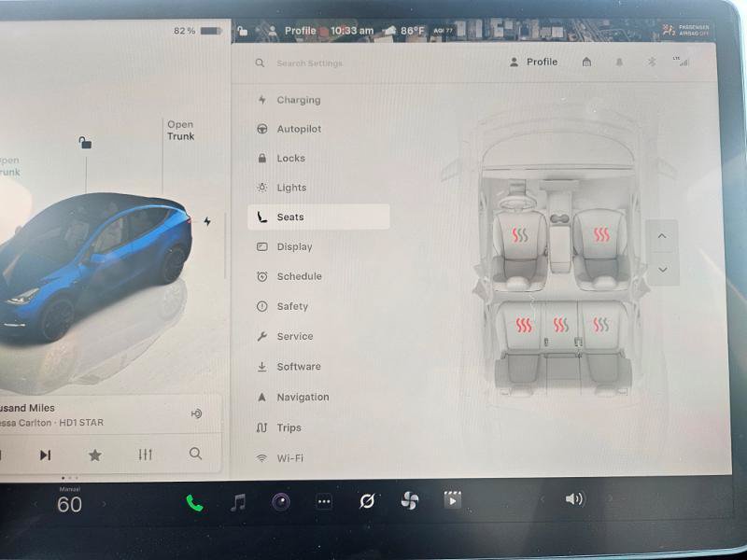
Task: Toggle the driver seat heater
Action: coord(520,235)
